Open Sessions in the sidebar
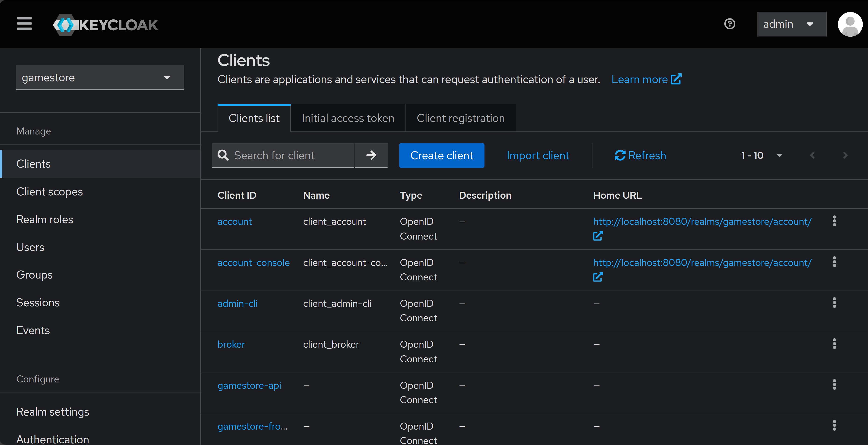This screenshot has width=868, height=445. [100, 303]
